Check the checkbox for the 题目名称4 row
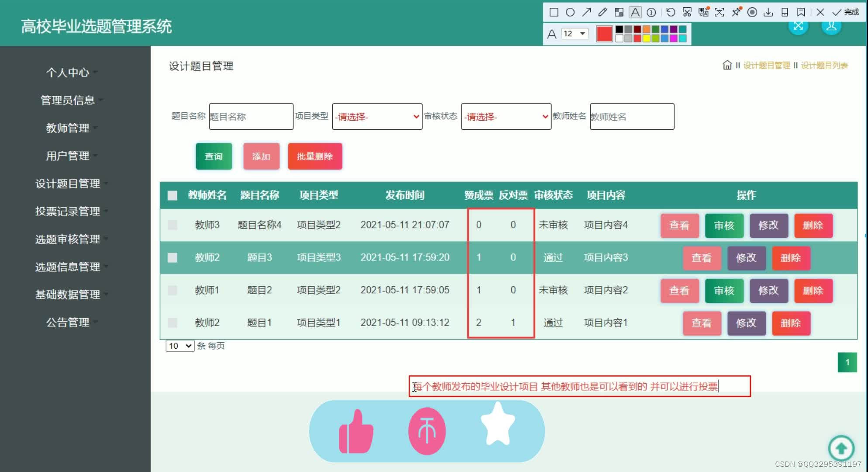Image resolution: width=868 pixels, height=472 pixels. pyautogui.click(x=172, y=225)
